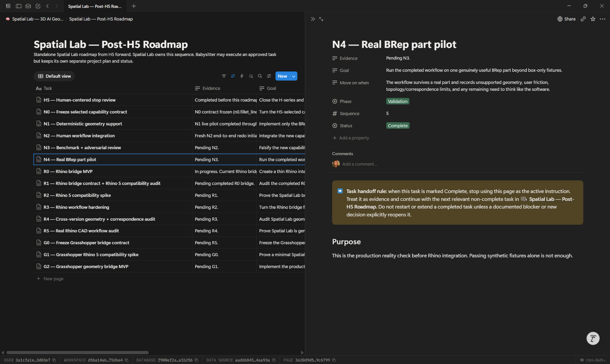This screenshot has width=610, height=364.
Task: Open a new tab with plus icon
Action: 134,6
